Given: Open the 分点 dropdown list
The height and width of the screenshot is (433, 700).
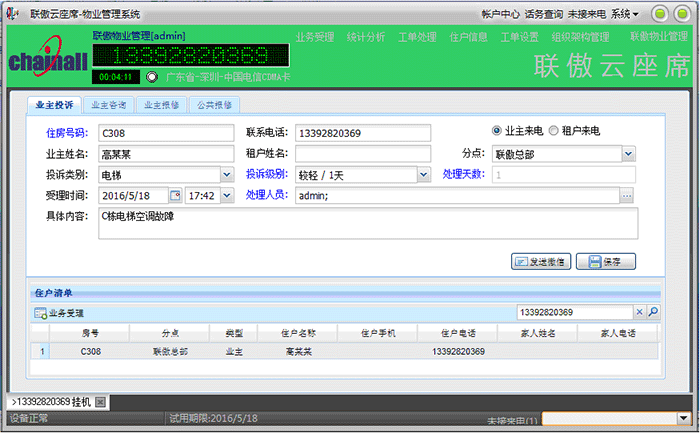Looking at the screenshot, I should click(x=628, y=153).
